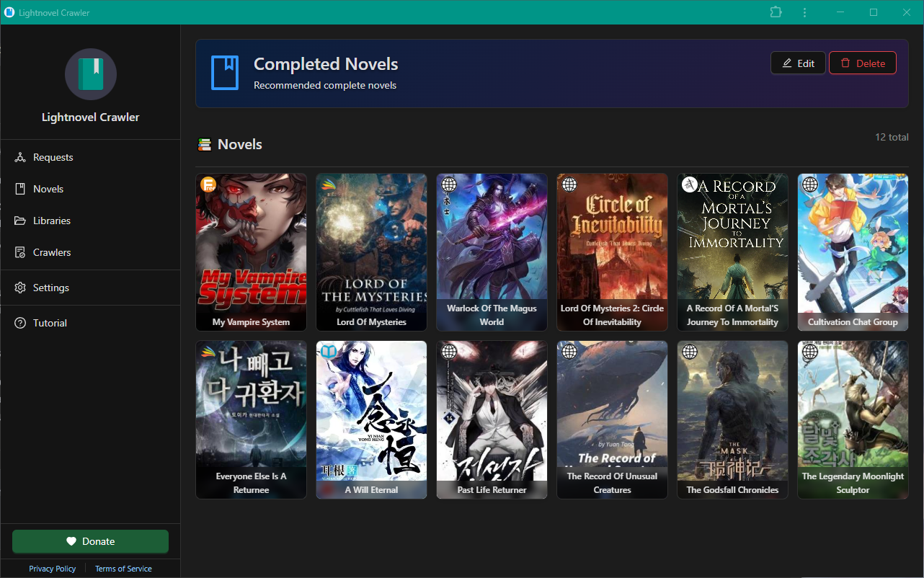The height and width of the screenshot is (578, 924).
Task: Open the Cultivation Chat Group novel cover
Action: coord(853,252)
